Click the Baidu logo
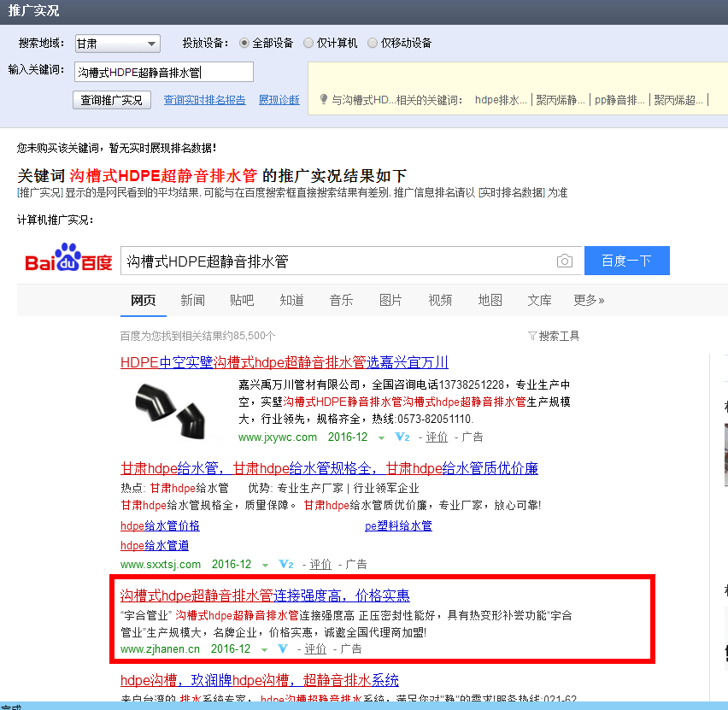The image size is (728, 710). tap(68, 258)
